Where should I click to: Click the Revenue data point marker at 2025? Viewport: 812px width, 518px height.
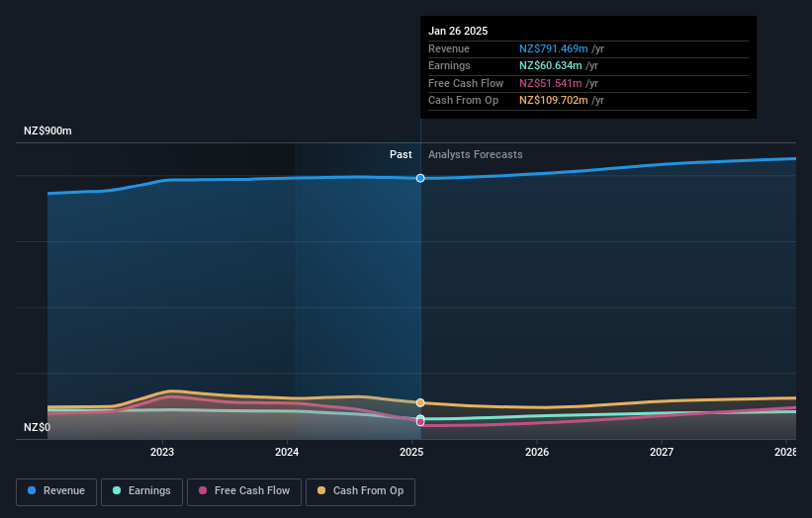(x=420, y=178)
